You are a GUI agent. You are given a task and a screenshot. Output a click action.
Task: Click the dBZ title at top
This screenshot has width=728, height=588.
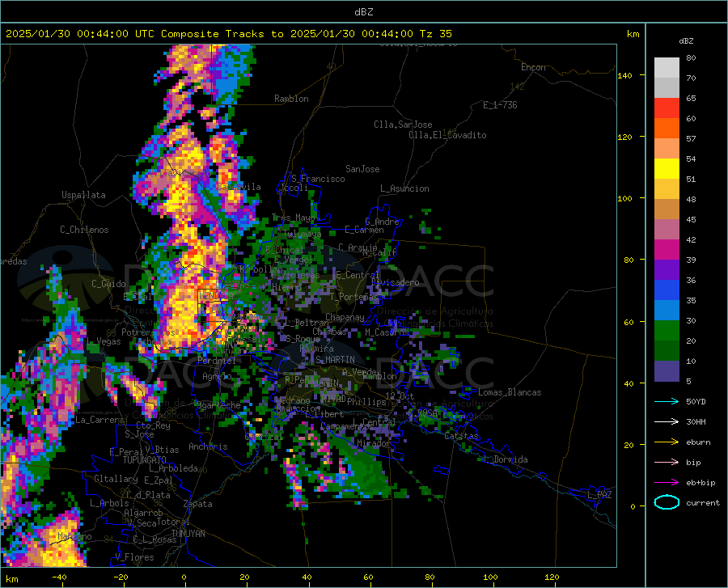click(x=363, y=12)
